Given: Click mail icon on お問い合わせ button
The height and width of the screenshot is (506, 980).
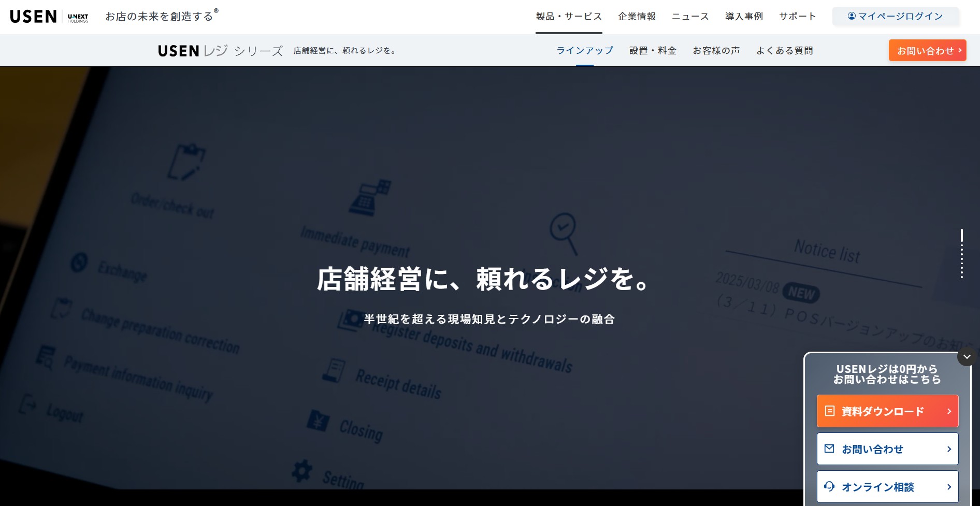Looking at the screenshot, I should click(x=829, y=449).
